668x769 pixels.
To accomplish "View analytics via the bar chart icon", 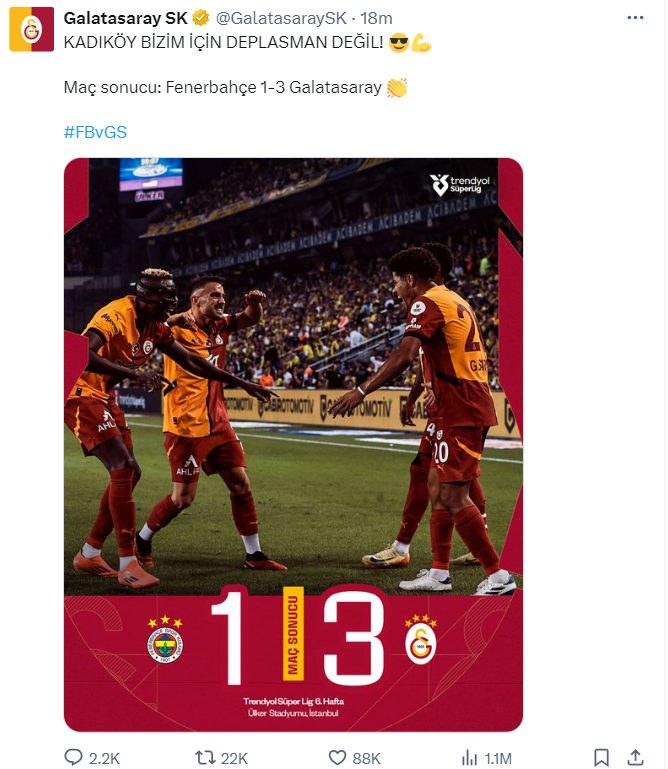I will 469,757.
